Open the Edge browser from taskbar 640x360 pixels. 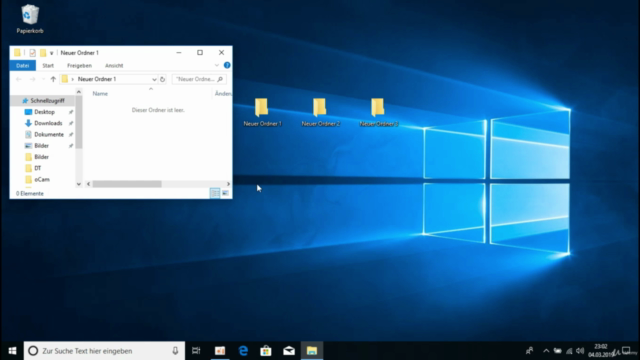pos(243,351)
